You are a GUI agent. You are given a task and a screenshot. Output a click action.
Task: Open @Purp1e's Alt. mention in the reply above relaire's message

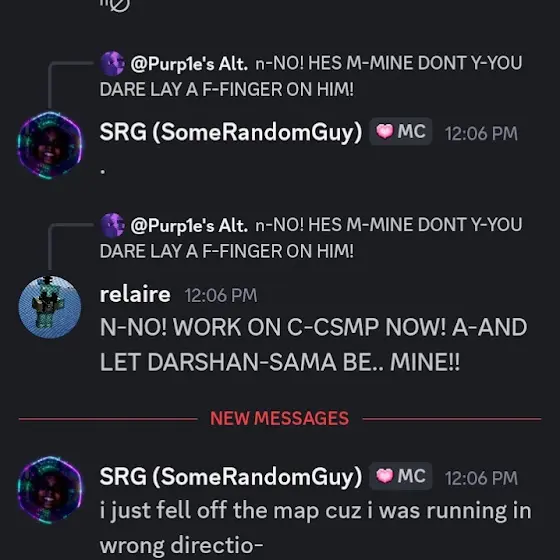click(189, 226)
